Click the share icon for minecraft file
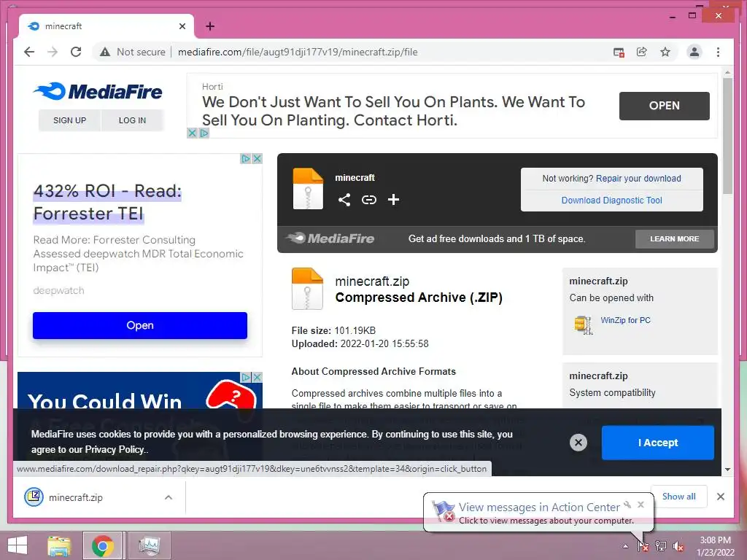Viewport: 747px width, 560px height. click(x=344, y=200)
